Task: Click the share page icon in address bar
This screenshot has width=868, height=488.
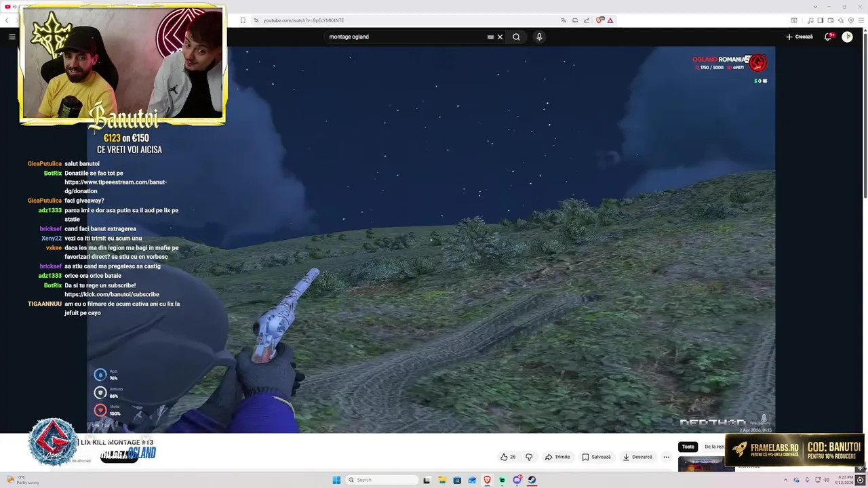Action: point(587,20)
